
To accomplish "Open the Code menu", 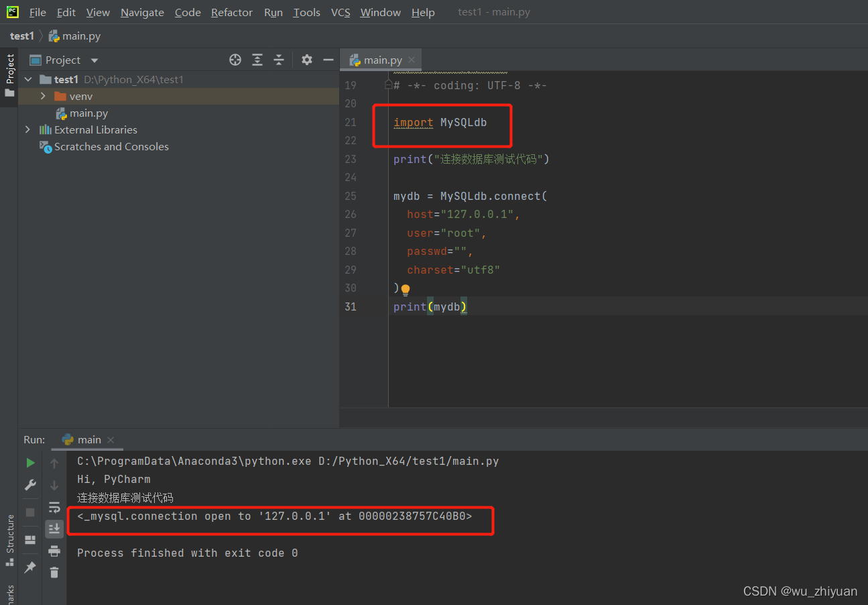I will point(188,12).
